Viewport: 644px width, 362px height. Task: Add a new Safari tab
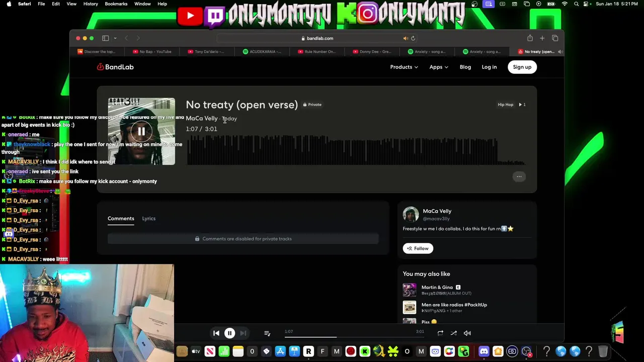(x=542, y=38)
